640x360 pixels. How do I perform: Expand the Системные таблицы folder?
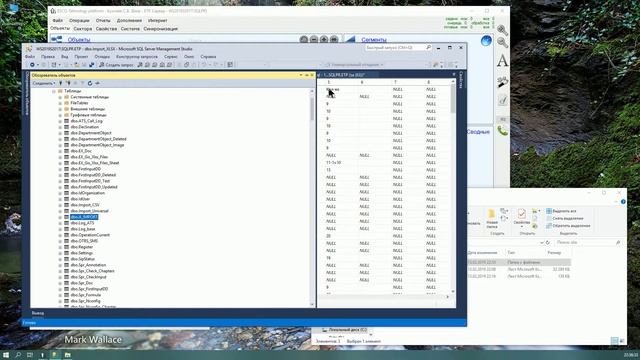(x=60, y=97)
